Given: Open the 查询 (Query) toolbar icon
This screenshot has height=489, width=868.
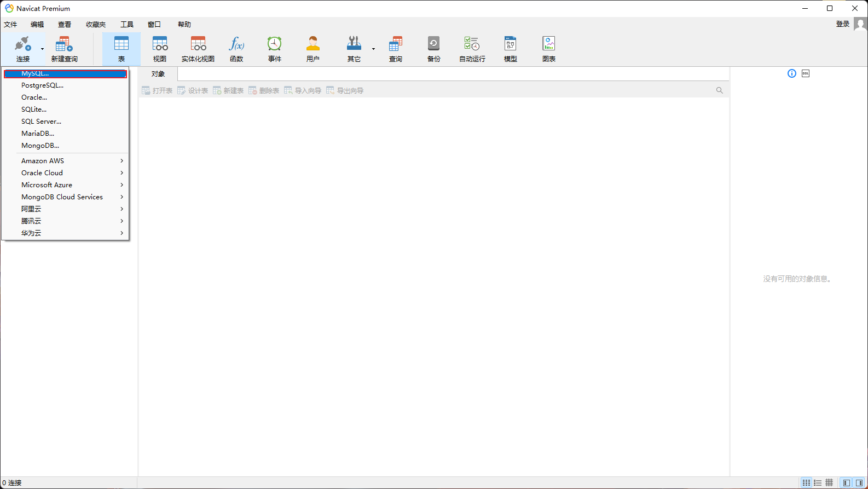Looking at the screenshot, I should (396, 49).
